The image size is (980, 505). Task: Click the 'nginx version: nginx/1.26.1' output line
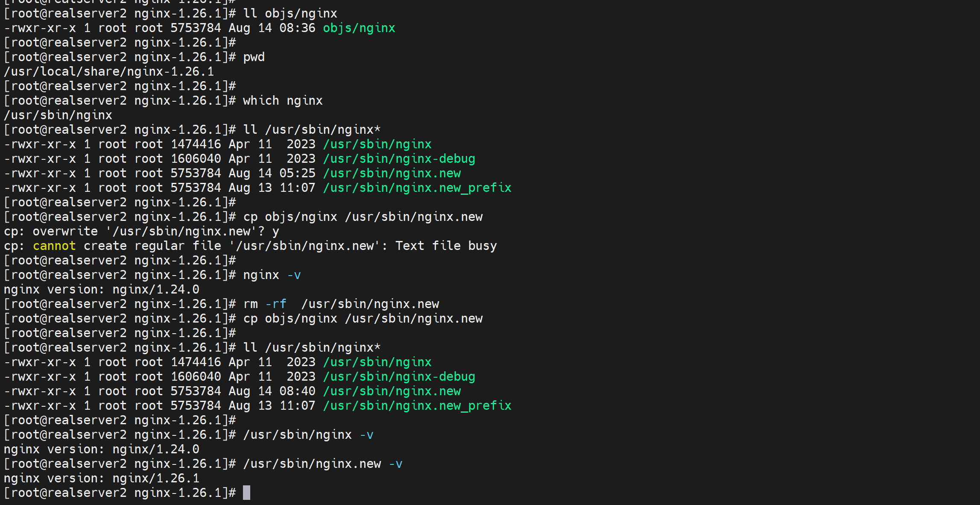pos(102,479)
